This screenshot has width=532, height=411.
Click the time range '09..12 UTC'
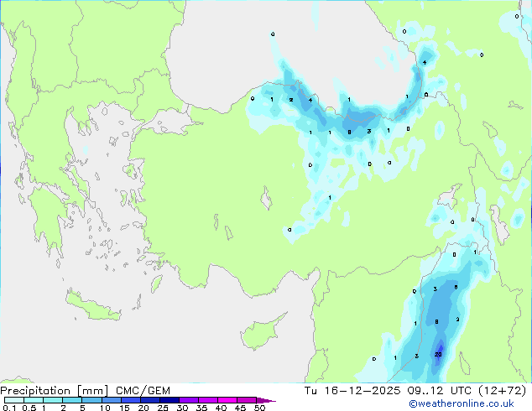tap(440, 391)
